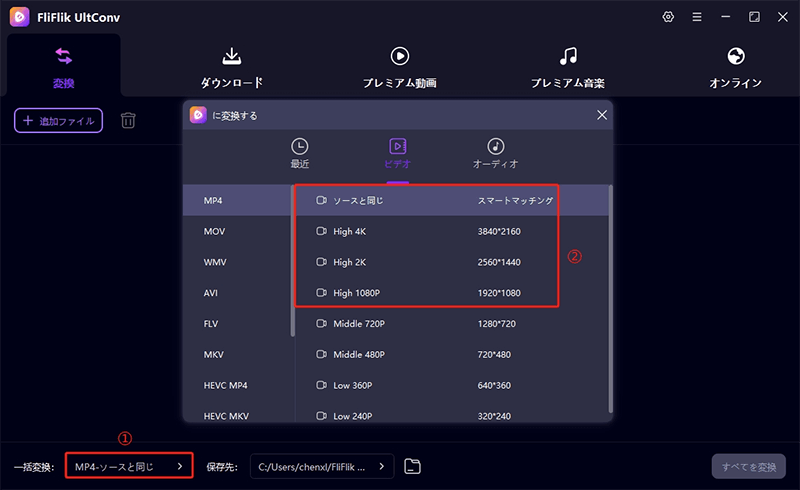Expand the MP4-ソースと同じ format dropdown
800x490 pixels.
[128, 466]
